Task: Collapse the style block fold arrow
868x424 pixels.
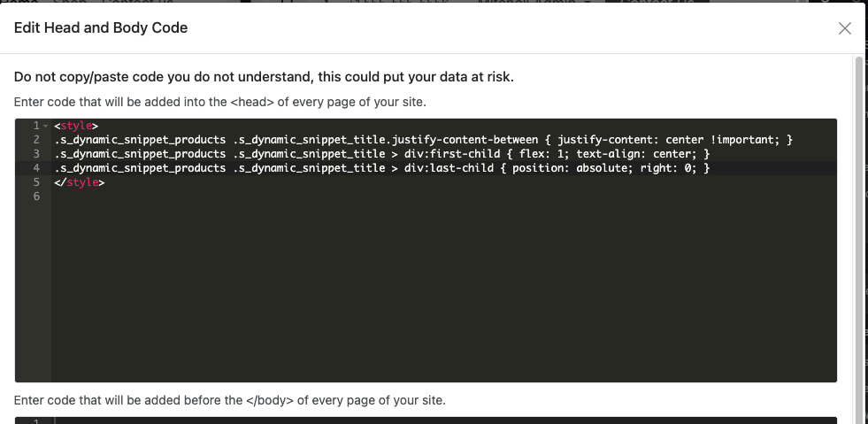Action: [45, 126]
